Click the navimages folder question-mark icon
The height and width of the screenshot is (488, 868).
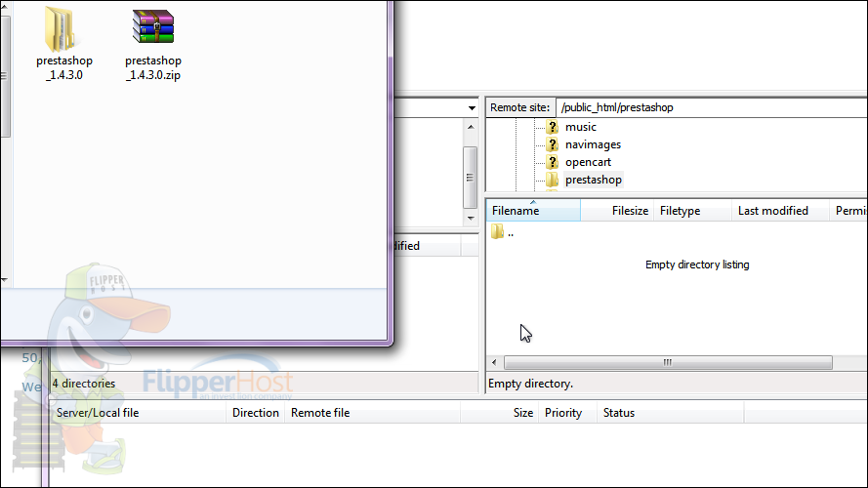(x=552, y=145)
